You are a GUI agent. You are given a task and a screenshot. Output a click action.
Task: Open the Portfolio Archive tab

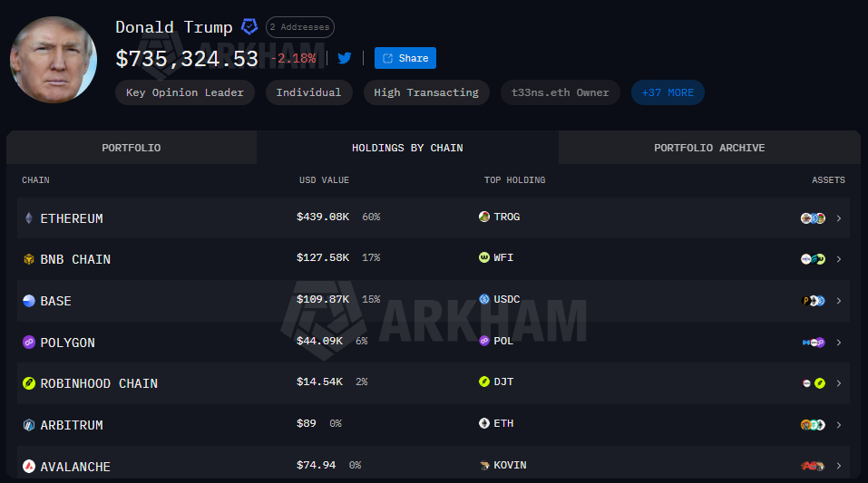pos(709,147)
